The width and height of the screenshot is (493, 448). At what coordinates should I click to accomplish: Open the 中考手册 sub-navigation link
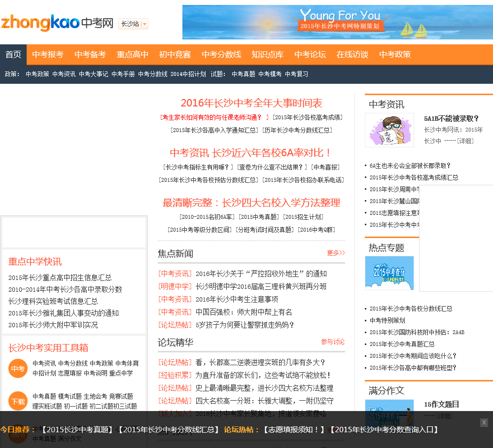coord(123,74)
